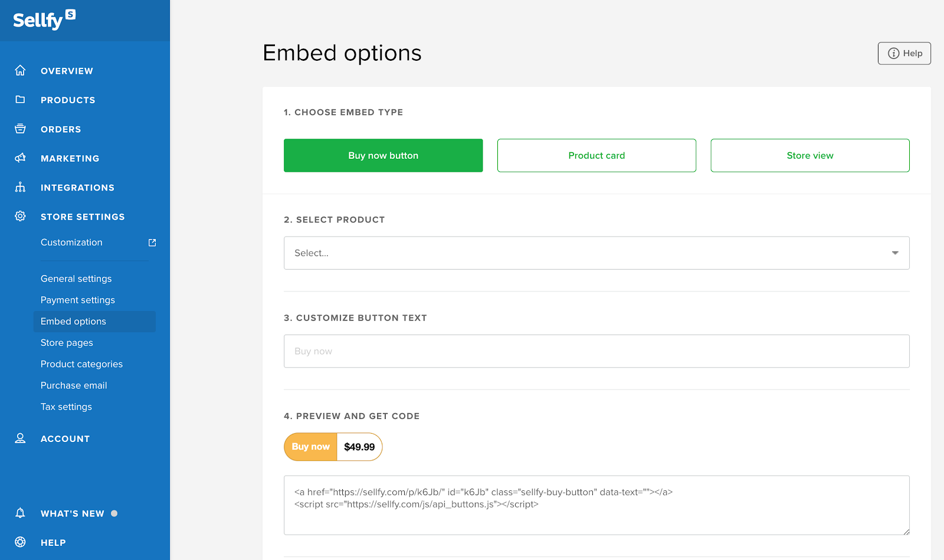Click the Marketing megaphone icon
Viewport: 944px width, 560px height.
click(x=20, y=158)
